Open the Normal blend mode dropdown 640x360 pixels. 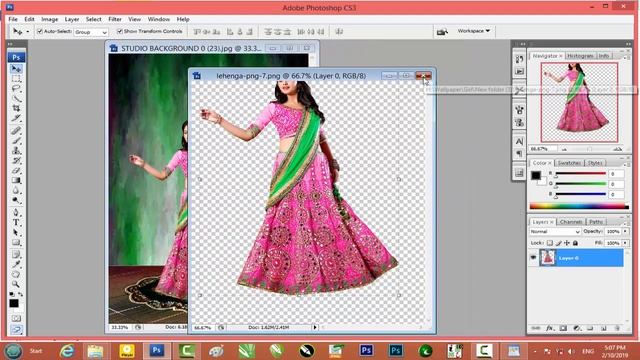(555, 231)
